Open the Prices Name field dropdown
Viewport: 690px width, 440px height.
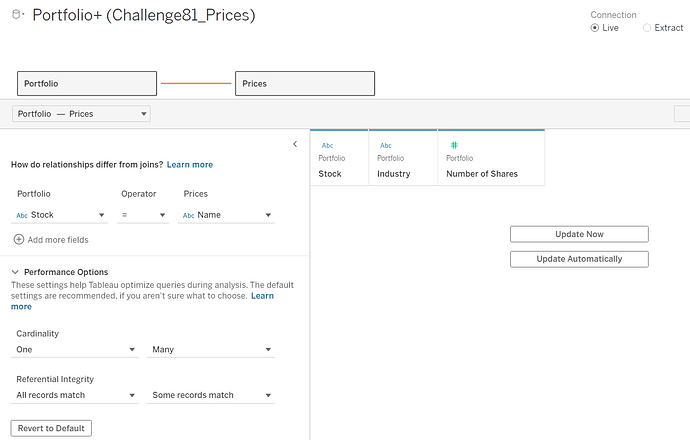point(226,215)
